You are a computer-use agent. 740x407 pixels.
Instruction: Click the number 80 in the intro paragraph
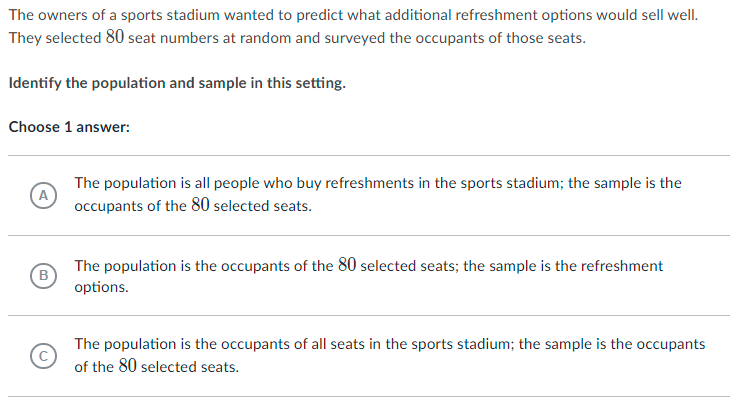(115, 37)
